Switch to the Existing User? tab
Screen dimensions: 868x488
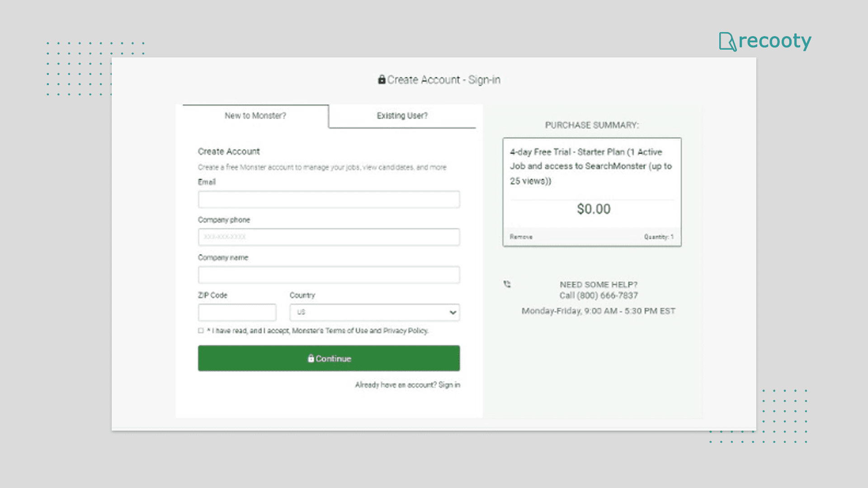[402, 116]
